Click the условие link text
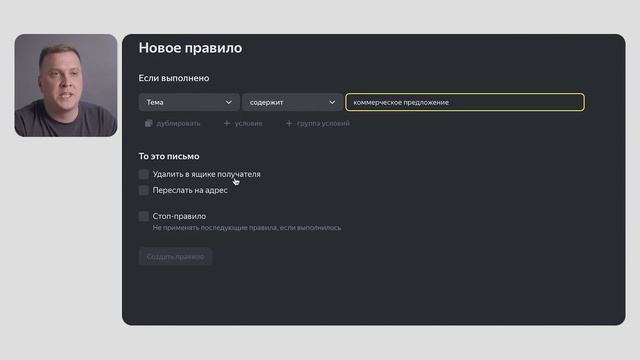 (x=248, y=123)
